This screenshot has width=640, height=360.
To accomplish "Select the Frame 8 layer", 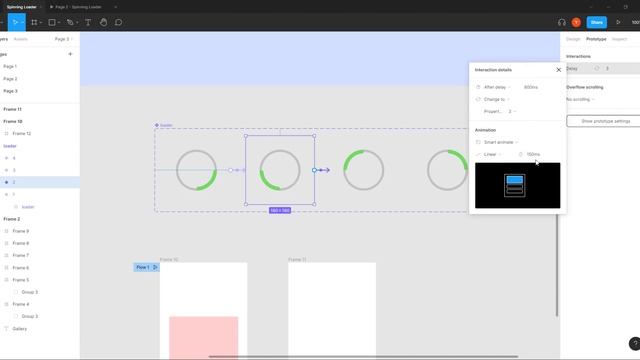I will click(x=20, y=243).
